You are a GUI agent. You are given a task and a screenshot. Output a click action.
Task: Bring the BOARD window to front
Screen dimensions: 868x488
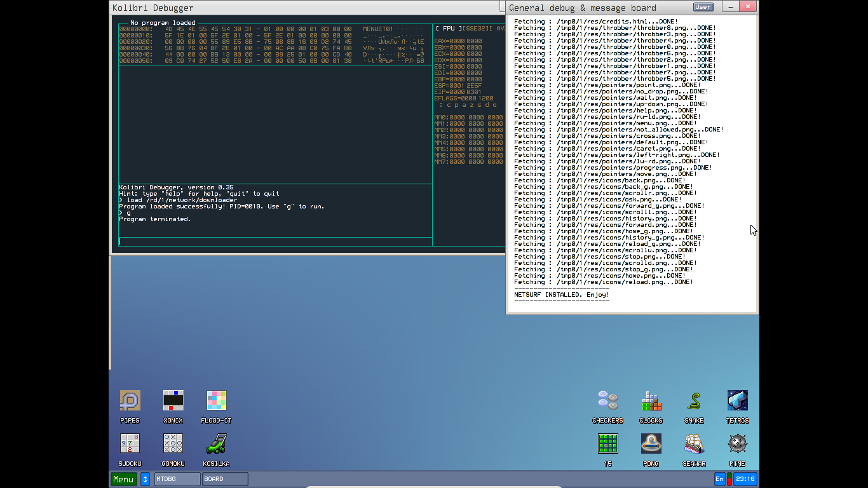[225, 478]
